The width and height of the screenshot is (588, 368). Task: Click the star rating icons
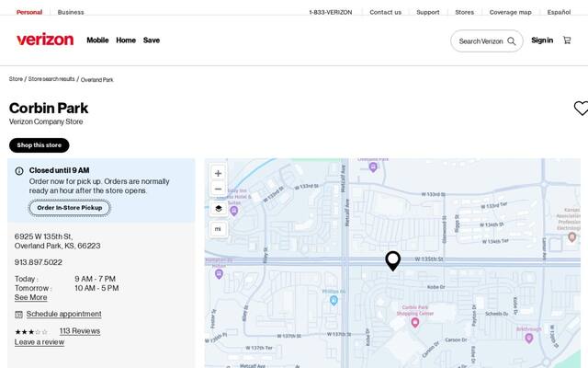pos(31,331)
